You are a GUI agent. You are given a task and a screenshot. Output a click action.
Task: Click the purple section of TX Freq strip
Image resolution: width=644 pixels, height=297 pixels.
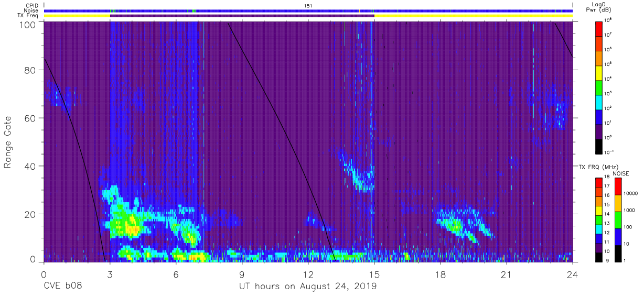(242, 16)
